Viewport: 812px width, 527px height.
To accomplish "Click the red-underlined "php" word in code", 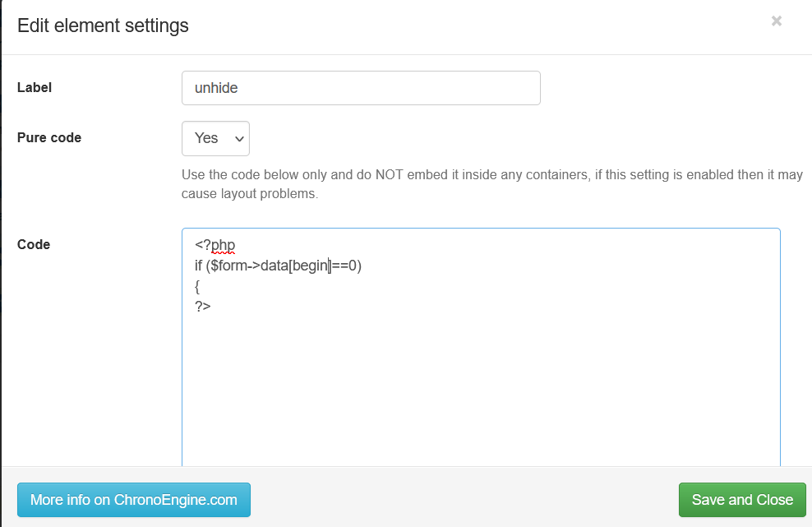I will [x=223, y=245].
